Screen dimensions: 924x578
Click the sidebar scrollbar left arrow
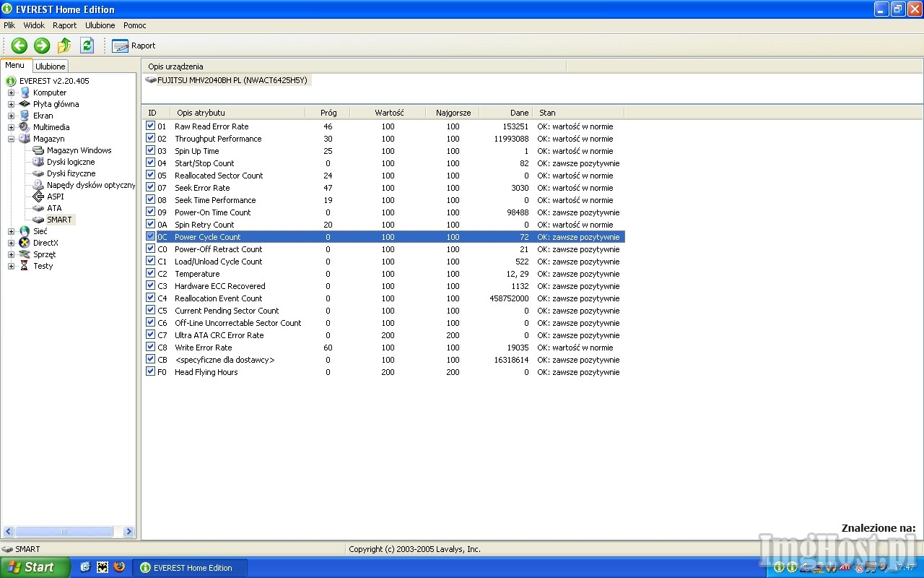coord(8,531)
